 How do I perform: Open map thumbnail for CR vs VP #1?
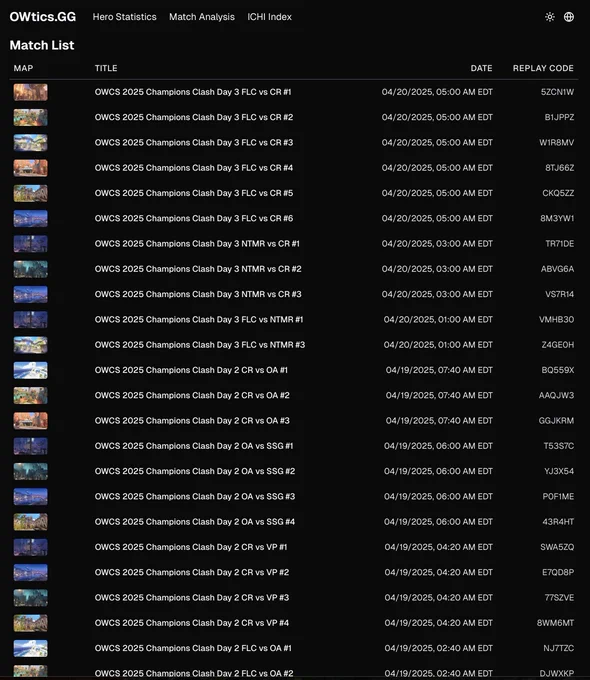(x=30, y=547)
